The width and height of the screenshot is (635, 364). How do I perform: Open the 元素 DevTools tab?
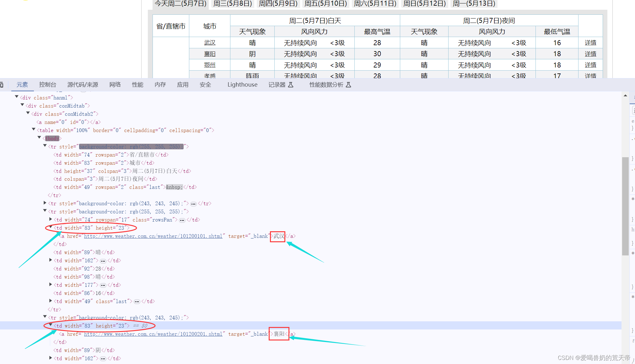(22, 85)
